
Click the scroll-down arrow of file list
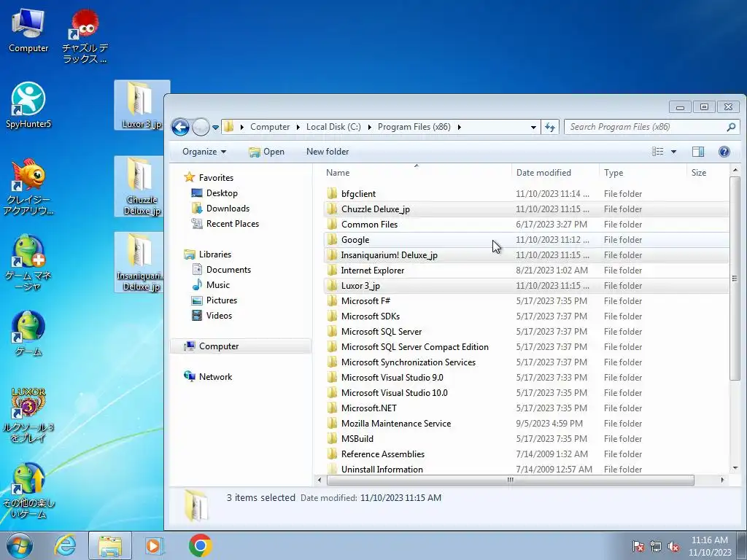735,468
